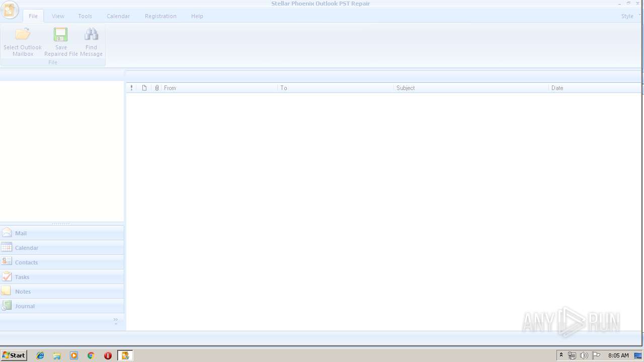
Task: Sort by the attachment paperclip column
Action: tap(156, 88)
